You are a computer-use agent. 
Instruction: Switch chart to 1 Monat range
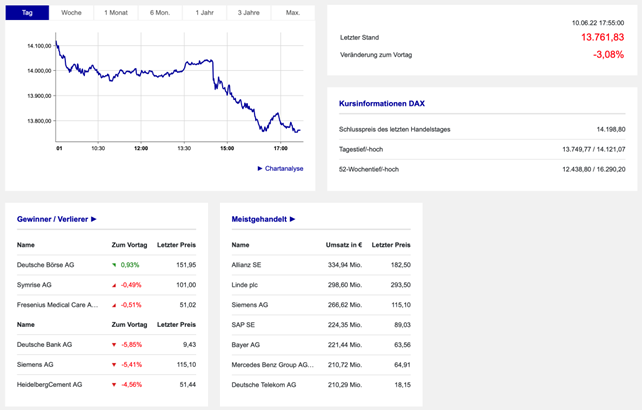pos(116,13)
